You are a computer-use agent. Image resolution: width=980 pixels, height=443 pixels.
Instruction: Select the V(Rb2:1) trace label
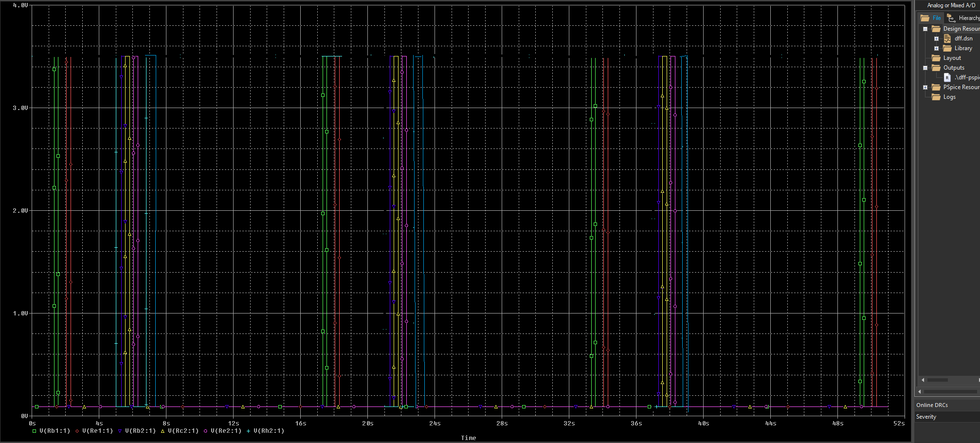click(x=141, y=431)
